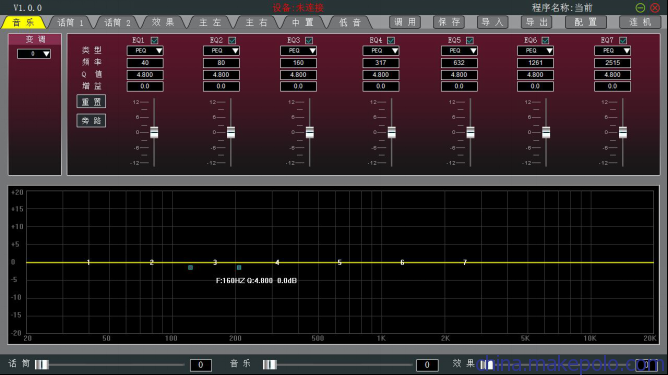The height and width of the screenshot is (375, 668).
Task: Select EQ point 6 on the graph
Action: (402, 262)
